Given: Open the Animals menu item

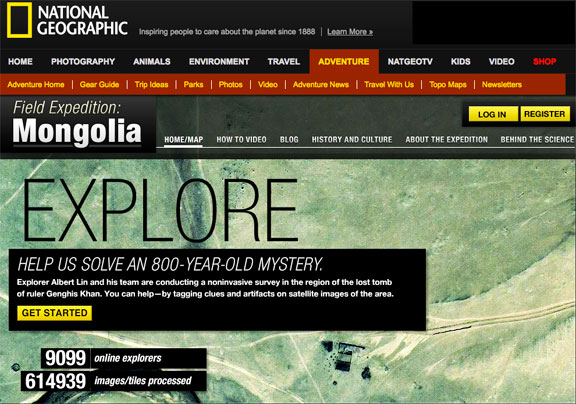Looking at the screenshot, I should (152, 62).
